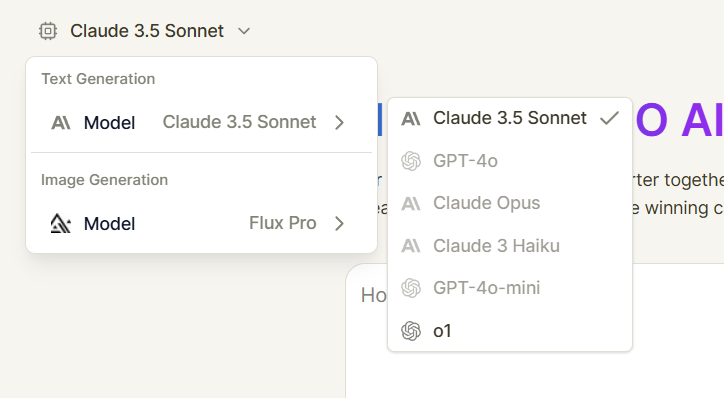Click the Anthropic logo in Text Generation row
The width and height of the screenshot is (724, 398).
(60, 123)
